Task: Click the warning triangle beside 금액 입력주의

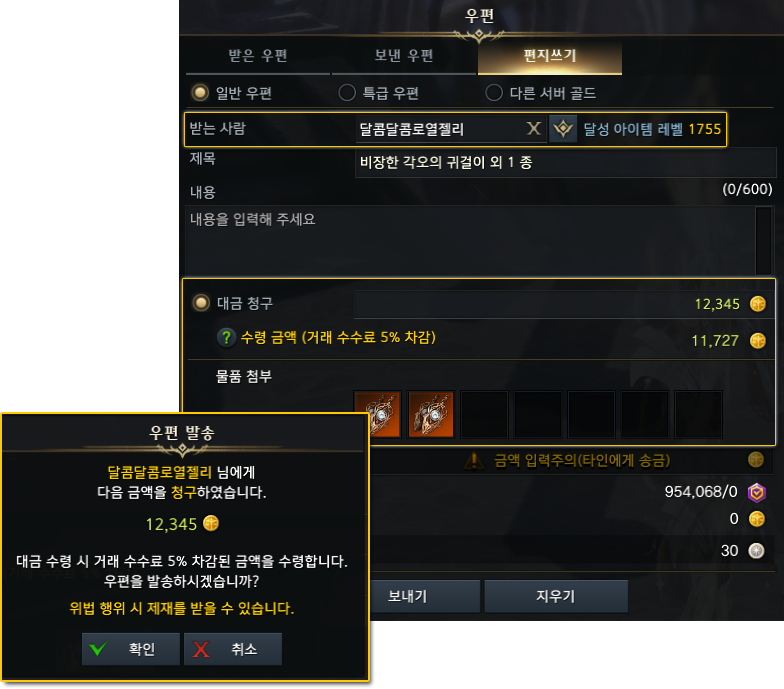Action: point(474,460)
